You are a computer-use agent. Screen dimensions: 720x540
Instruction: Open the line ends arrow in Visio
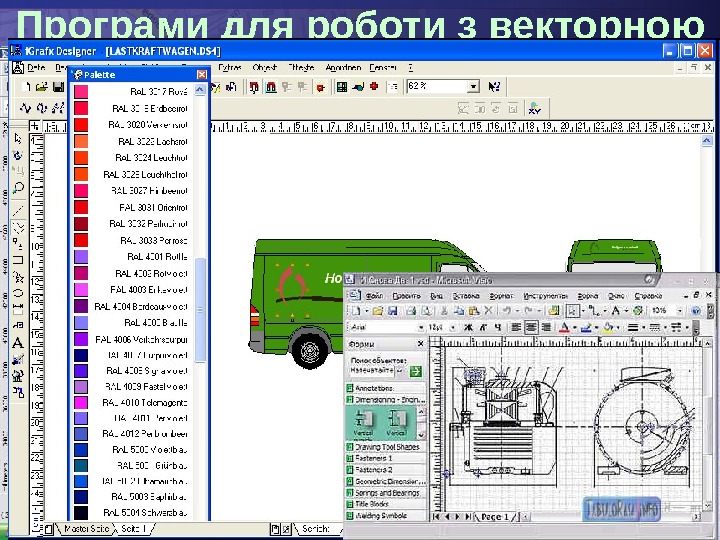687,328
